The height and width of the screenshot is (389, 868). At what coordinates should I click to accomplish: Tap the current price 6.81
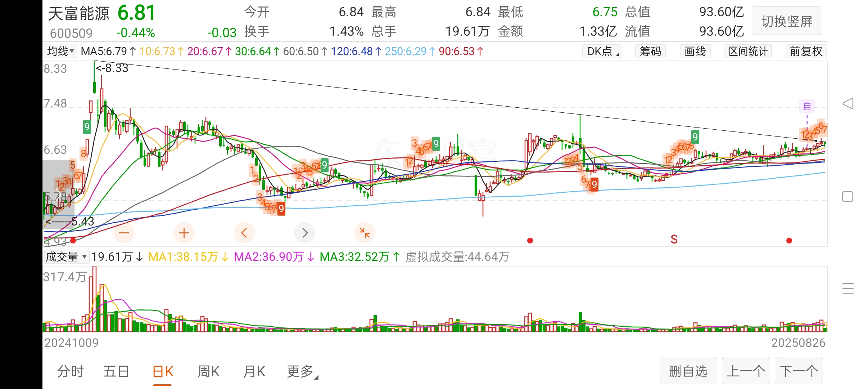pos(136,13)
